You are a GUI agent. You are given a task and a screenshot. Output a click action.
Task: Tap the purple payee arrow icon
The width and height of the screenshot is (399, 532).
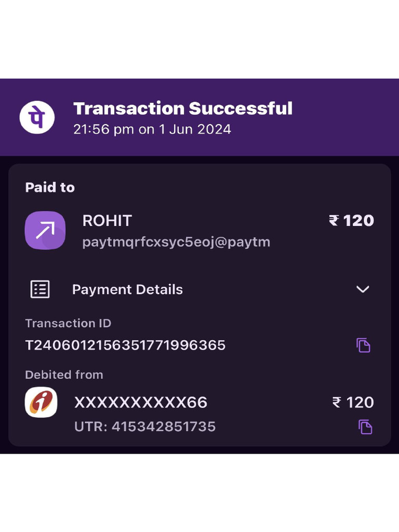[x=45, y=230]
